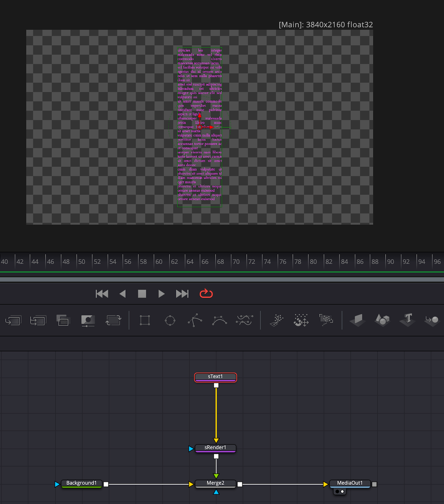
Task: Click frame 60 on the time ruler
Action: coord(159,262)
